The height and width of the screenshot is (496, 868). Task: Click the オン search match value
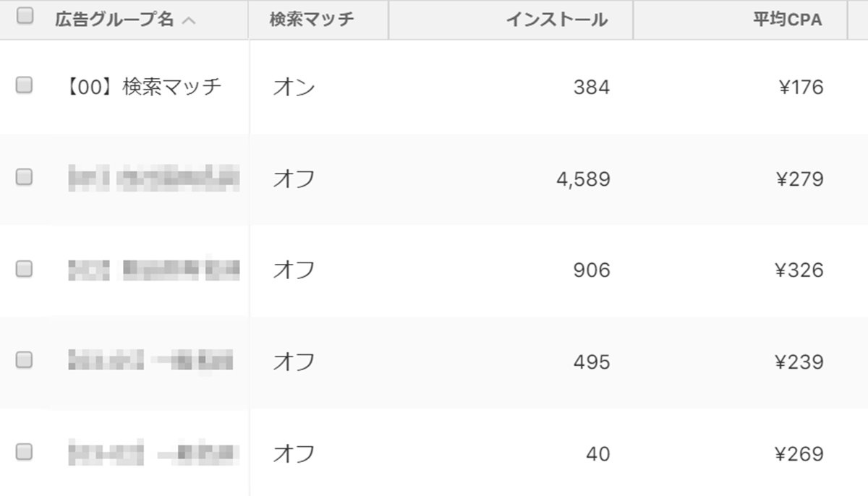(294, 87)
